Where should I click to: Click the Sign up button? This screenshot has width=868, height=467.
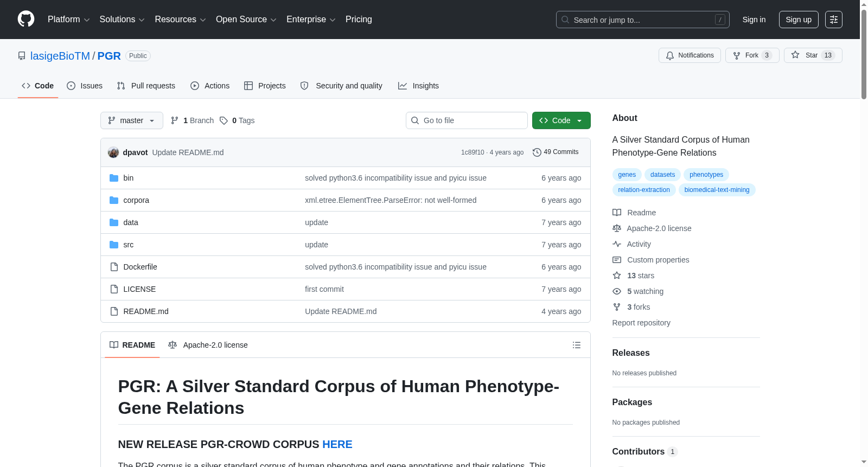click(x=799, y=20)
